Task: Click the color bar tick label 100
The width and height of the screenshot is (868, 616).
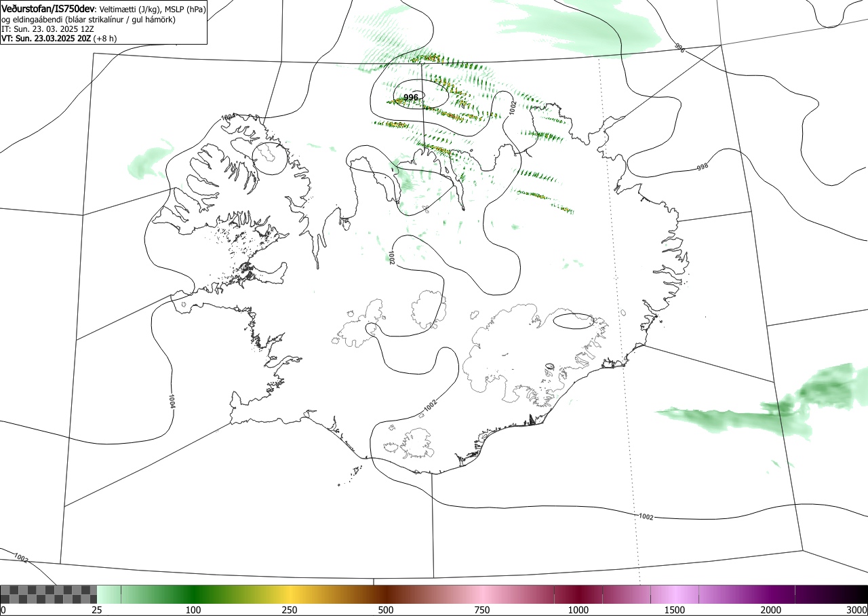Action: point(193,610)
